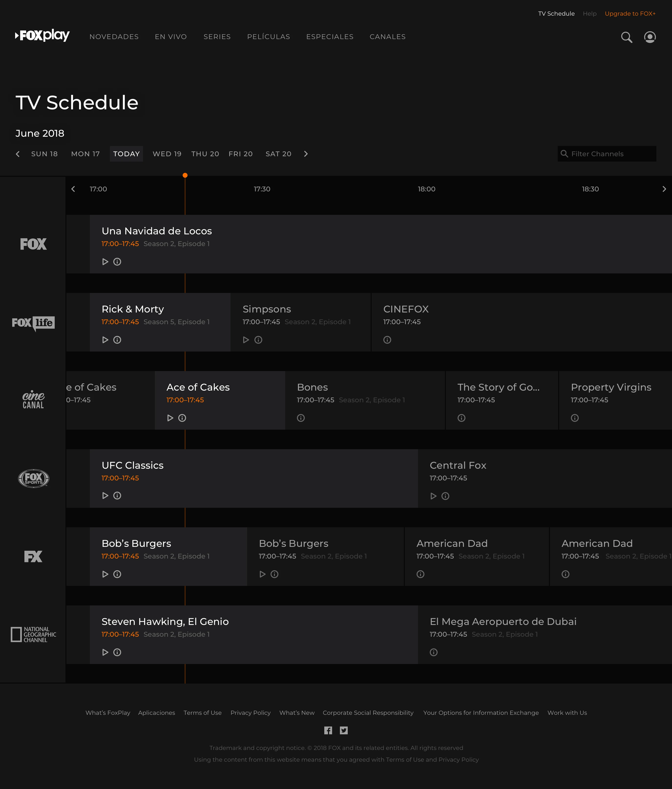Image resolution: width=672 pixels, height=789 pixels.
Task: Open info for Rick & Morty episode
Action: pyautogui.click(x=117, y=340)
